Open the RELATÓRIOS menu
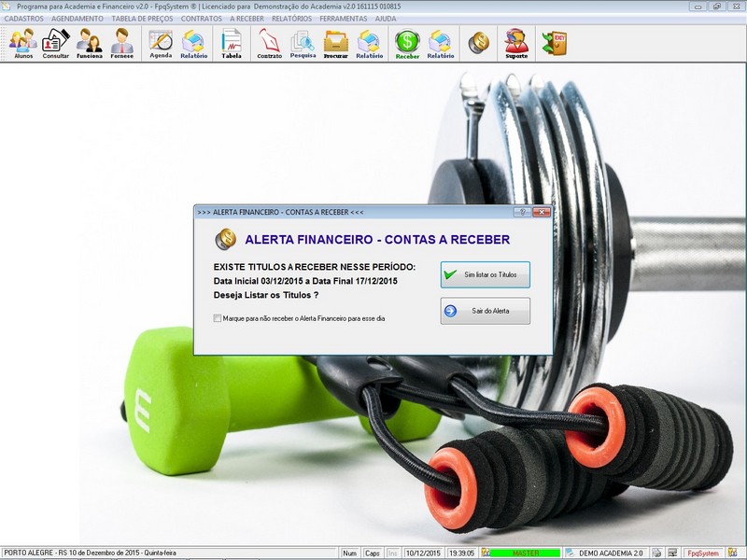Viewport: 747px width, 560px height. tap(291, 19)
